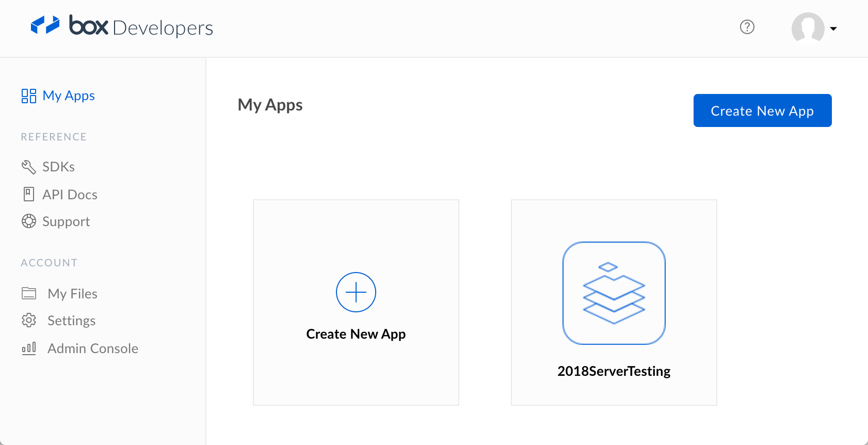Click the My Files folder icon
The height and width of the screenshot is (445, 868).
[x=29, y=293]
